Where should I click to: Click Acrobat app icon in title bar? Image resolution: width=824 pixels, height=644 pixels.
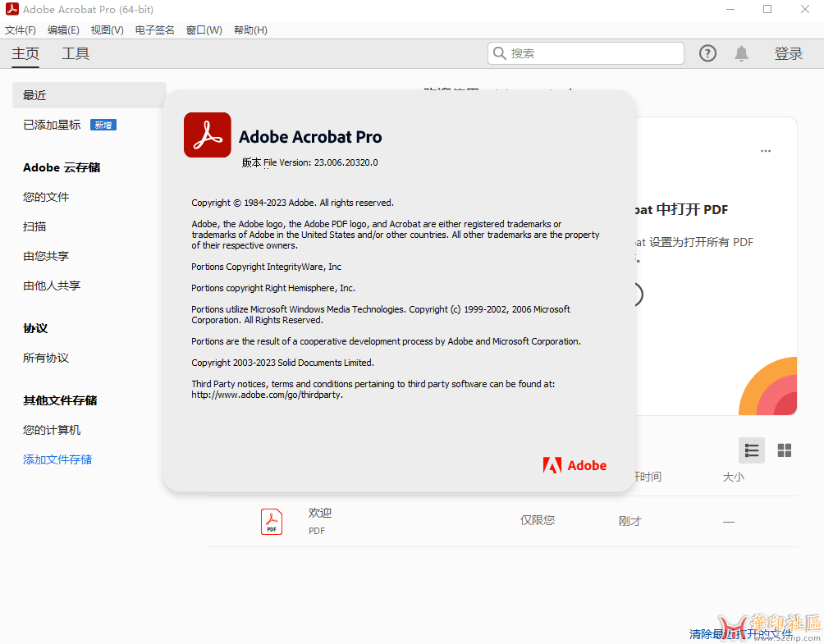pos(11,9)
